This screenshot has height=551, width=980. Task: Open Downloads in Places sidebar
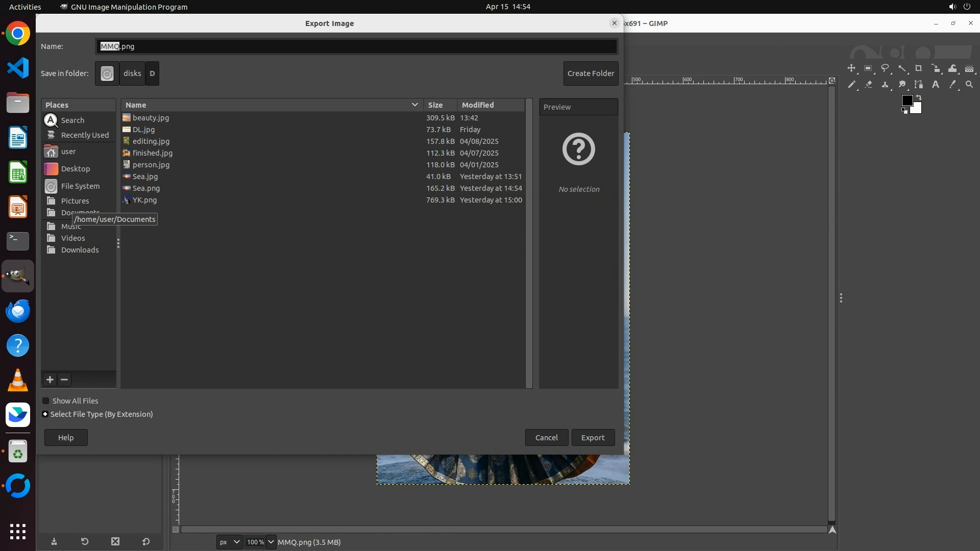click(x=80, y=250)
